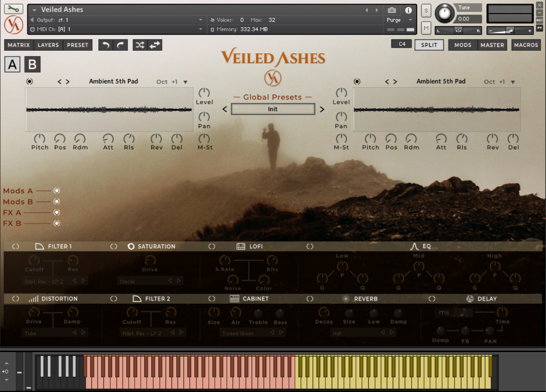Viewport: 546px width, 392px height.
Task: Click the Distortion bars icon
Action: coord(34,298)
